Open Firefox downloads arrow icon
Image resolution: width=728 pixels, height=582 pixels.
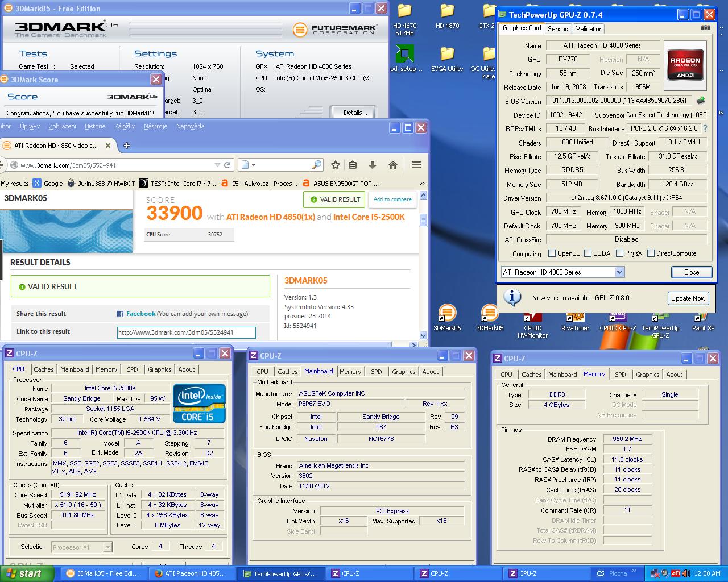coord(373,165)
